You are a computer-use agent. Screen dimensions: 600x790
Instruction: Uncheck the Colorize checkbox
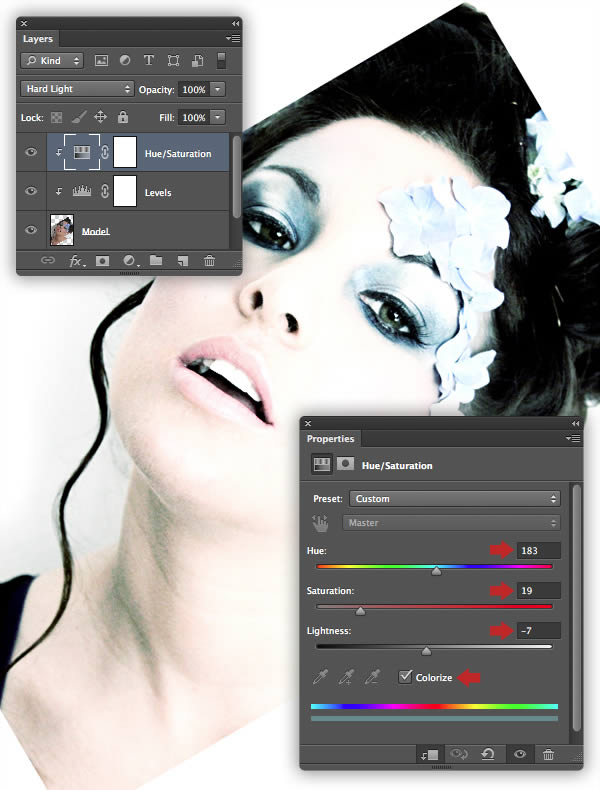pos(405,677)
